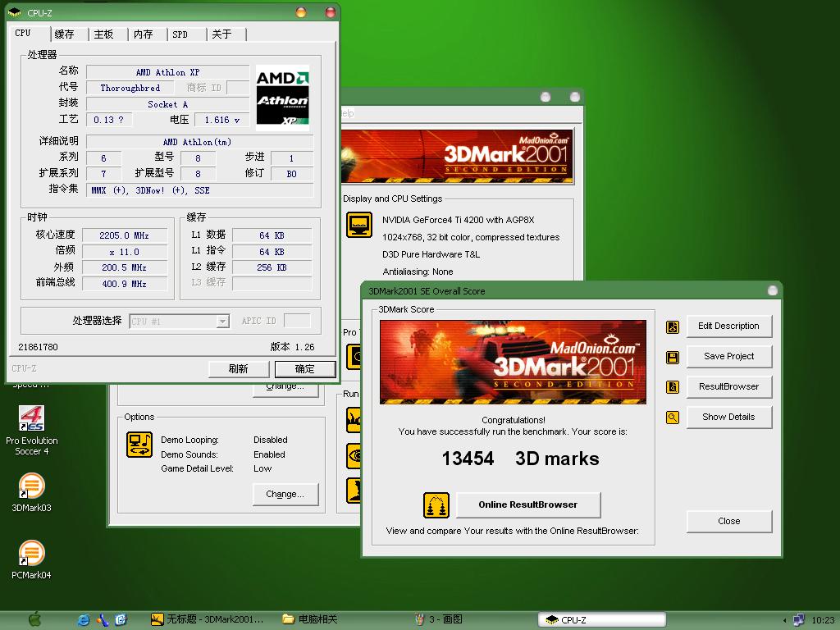The width and height of the screenshot is (840, 630).
Task: Click the 确定 OK button in CPU-Z
Action: coord(305,368)
